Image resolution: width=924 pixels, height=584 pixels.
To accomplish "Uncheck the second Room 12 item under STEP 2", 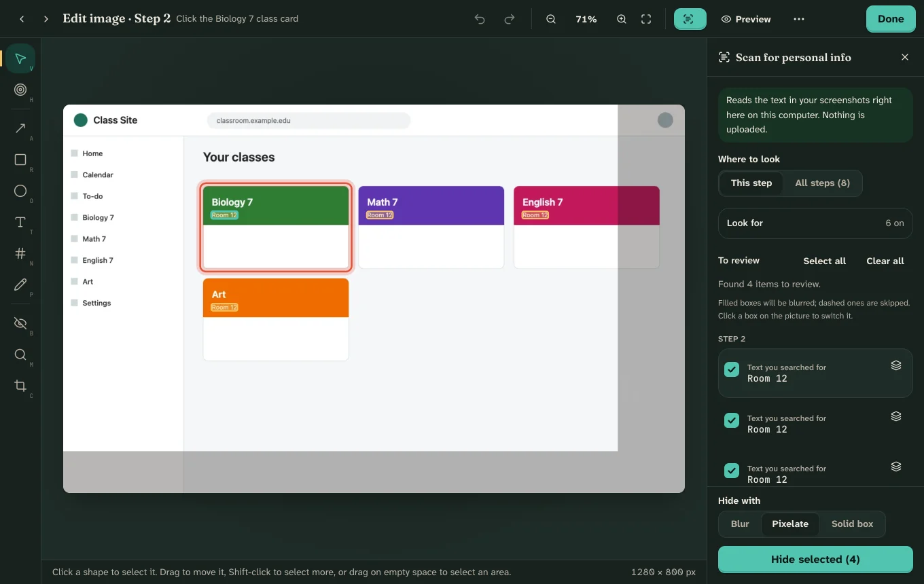I will [x=732, y=420].
